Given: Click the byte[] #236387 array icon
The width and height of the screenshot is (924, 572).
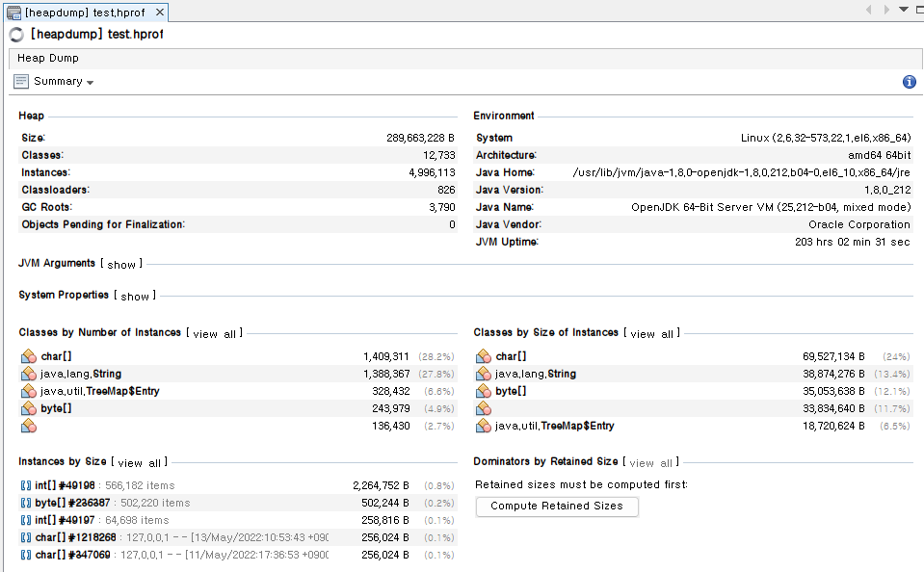Looking at the screenshot, I should [26, 503].
